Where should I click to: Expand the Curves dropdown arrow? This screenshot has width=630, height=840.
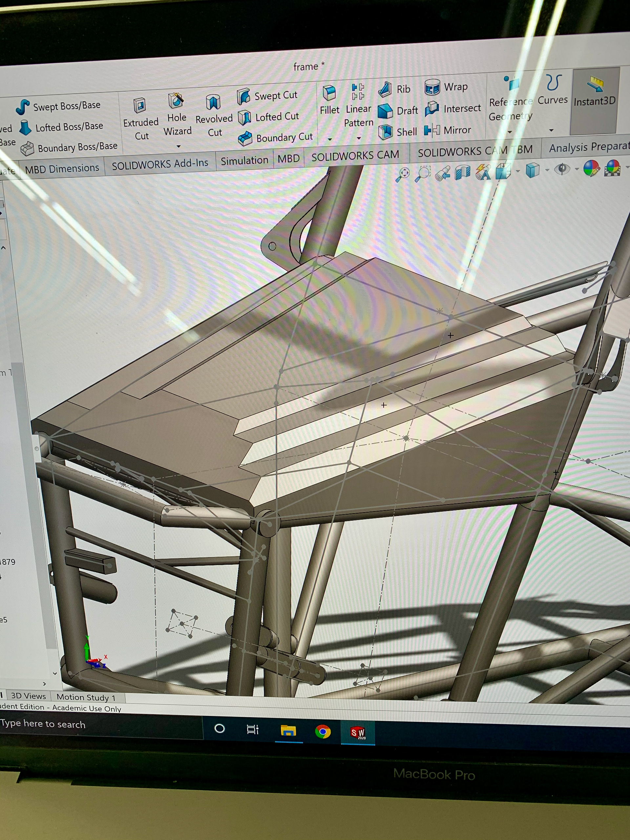coord(551,130)
